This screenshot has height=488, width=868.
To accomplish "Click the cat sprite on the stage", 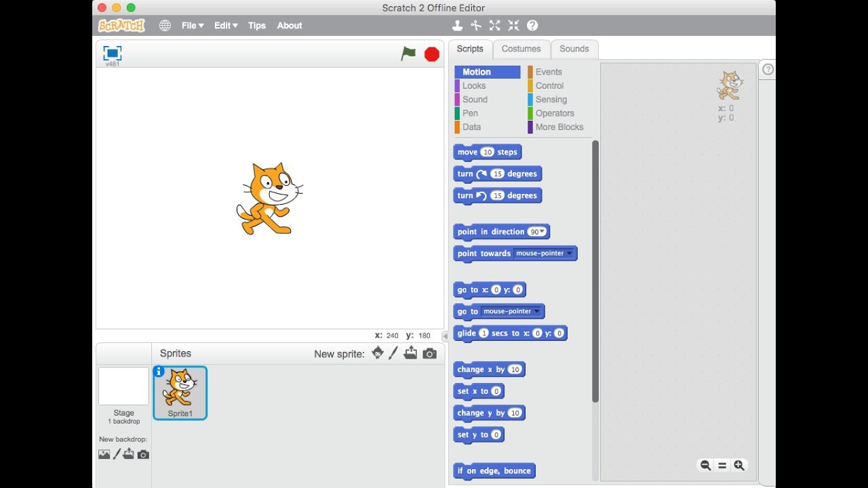I will coord(269,199).
